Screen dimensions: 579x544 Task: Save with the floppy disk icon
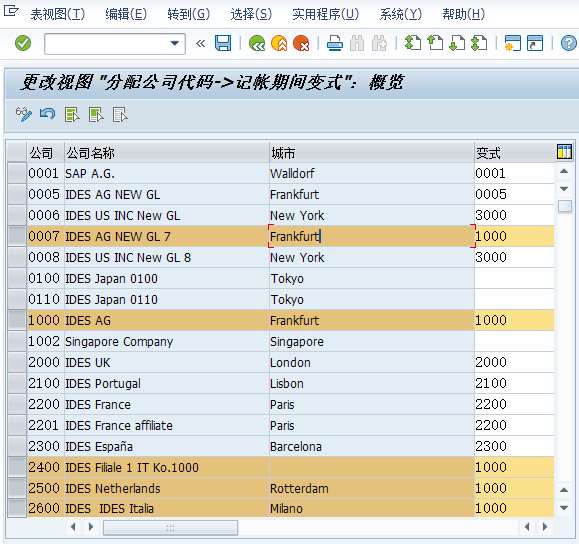click(223, 43)
